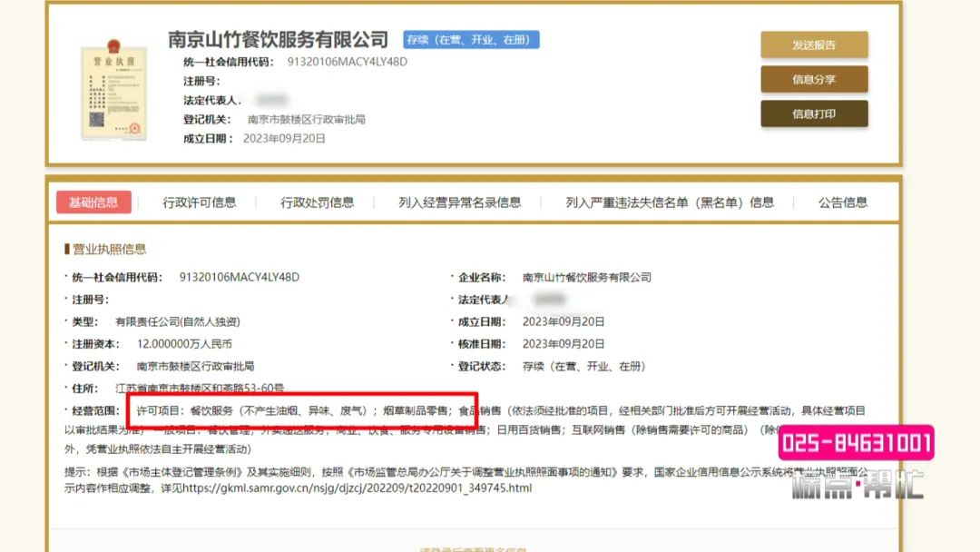Click the 注册资本 value 12.000000万人民币

point(184,344)
